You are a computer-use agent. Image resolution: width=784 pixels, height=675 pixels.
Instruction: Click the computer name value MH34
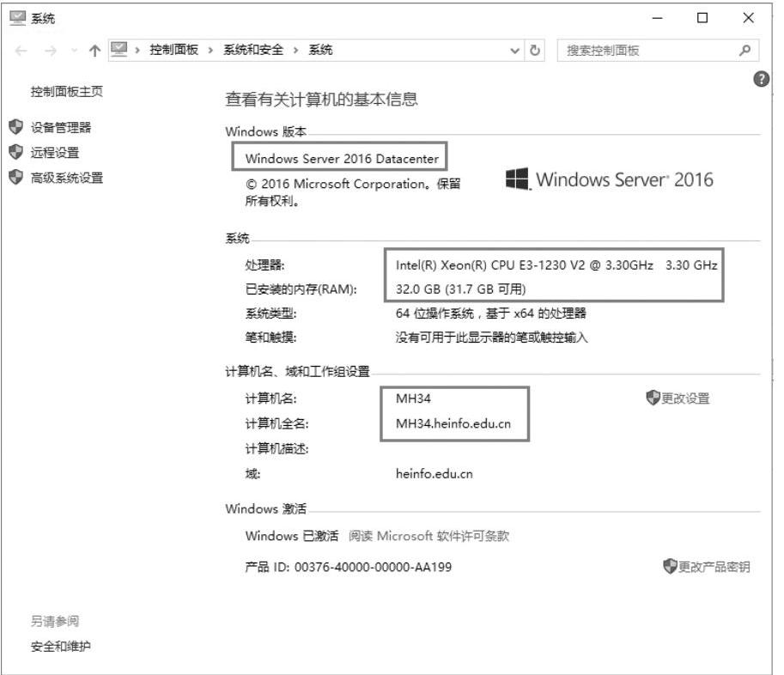click(413, 398)
